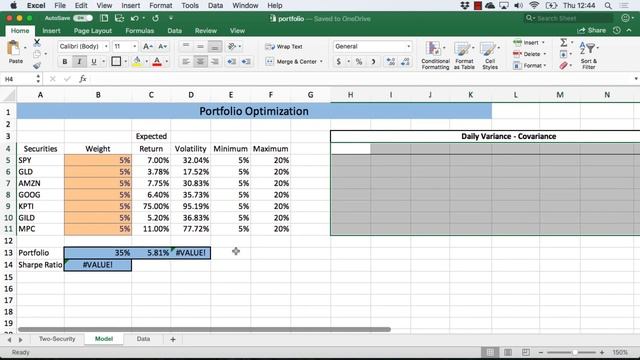Image resolution: width=640 pixels, height=360 pixels.
Task: Switch to the Page Layout ribbon tab
Action: pyautogui.click(x=93, y=31)
